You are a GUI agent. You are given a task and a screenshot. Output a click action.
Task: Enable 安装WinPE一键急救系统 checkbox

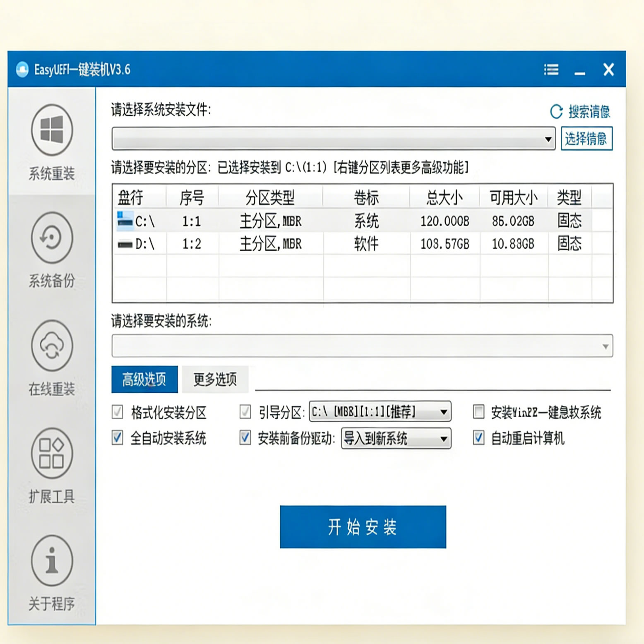478,412
